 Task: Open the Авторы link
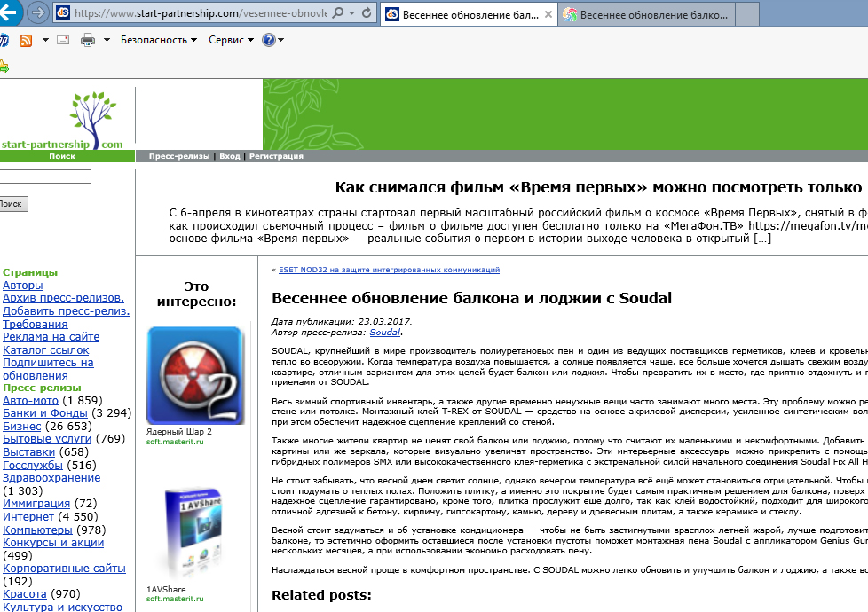(x=23, y=286)
